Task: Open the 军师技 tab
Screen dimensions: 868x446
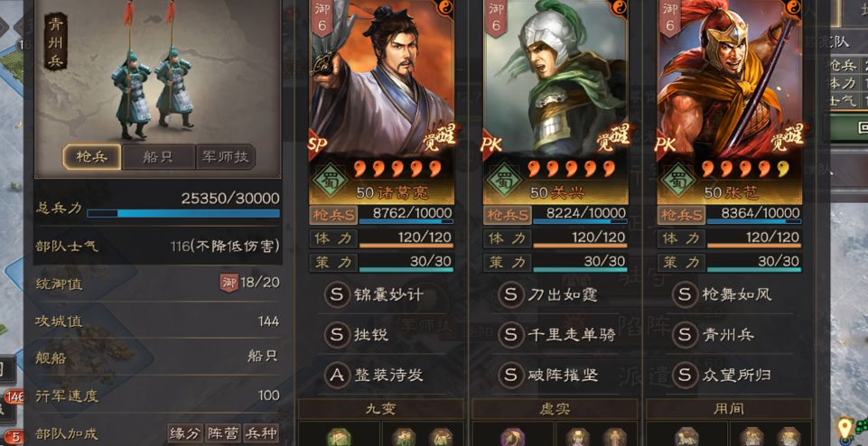Action: (225, 157)
